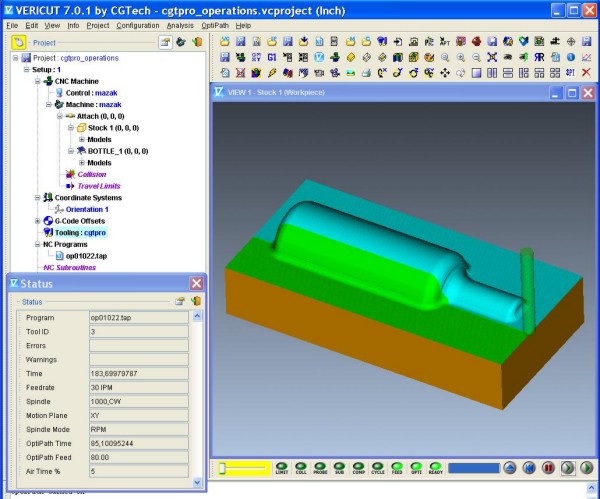The image size is (600, 499).
Task: Click the XY toolbar icon
Action: click(x=256, y=57)
